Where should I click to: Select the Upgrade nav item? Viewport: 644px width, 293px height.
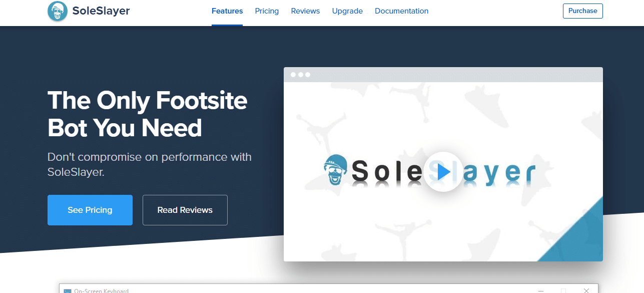pos(347,11)
